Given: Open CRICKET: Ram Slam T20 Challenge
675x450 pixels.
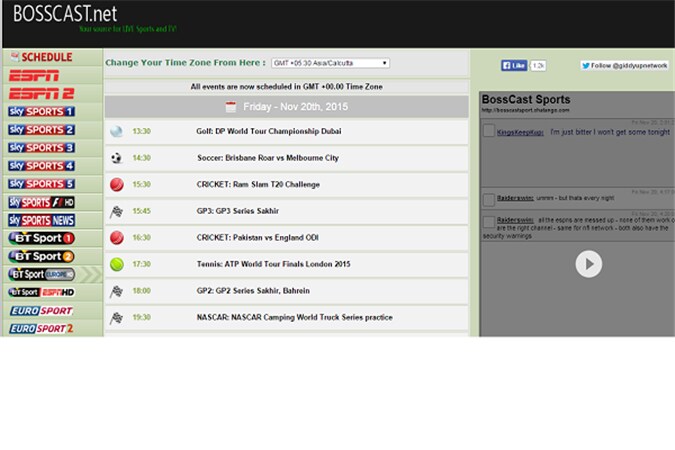Looking at the screenshot, I should pos(258,184).
